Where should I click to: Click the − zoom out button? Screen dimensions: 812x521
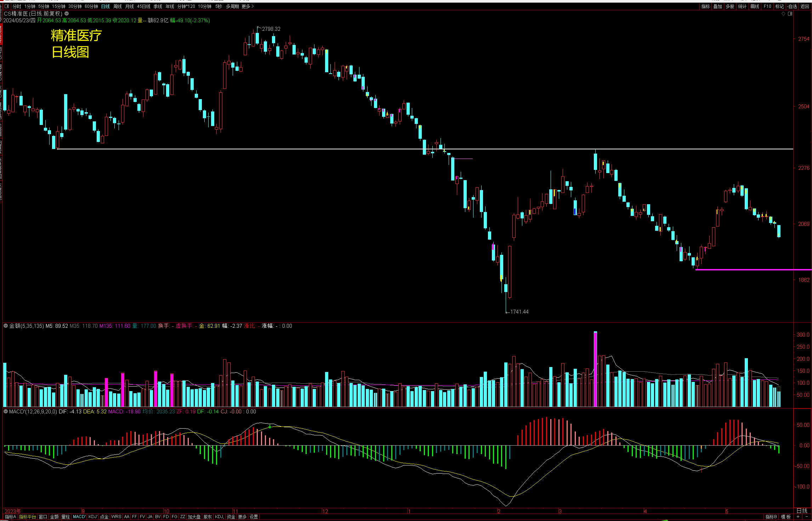pos(807,517)
